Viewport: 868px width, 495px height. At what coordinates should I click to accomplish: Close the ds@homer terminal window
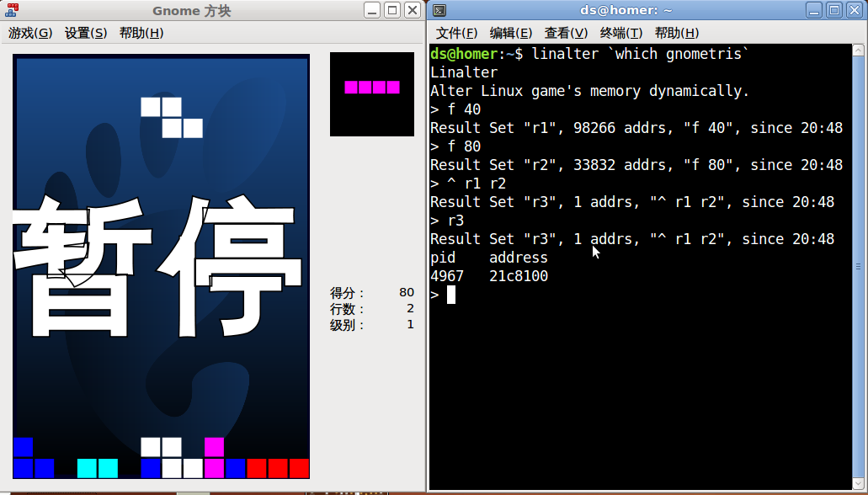click(855, 10)
